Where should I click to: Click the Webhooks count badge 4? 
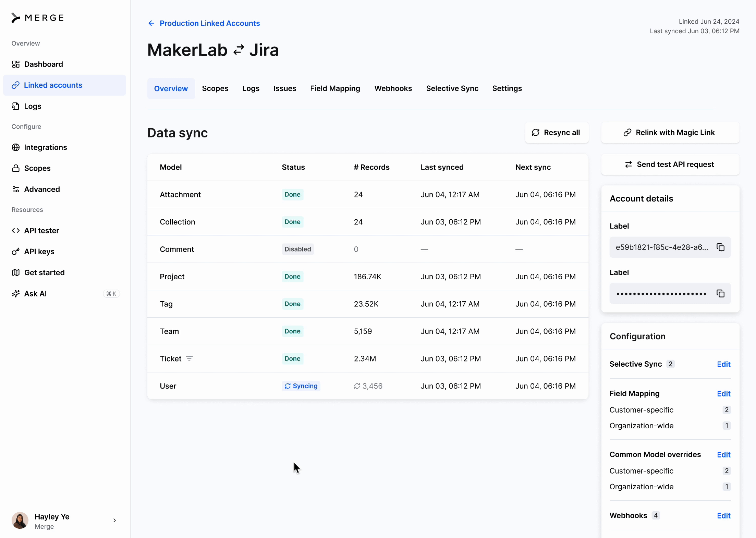pos(656,515)
